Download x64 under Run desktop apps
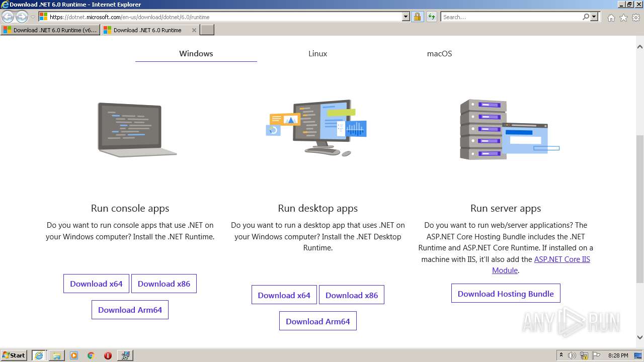Viewport: 644px width, 362px height. click(284, 295)
